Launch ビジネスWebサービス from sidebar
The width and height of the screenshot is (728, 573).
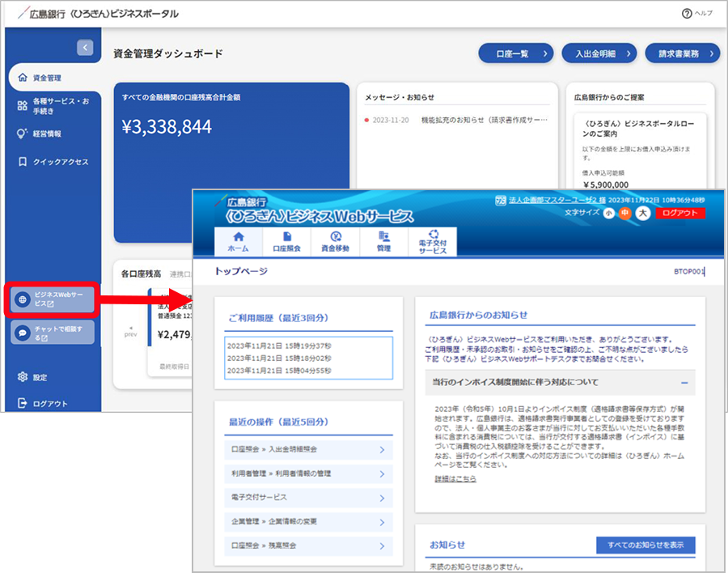53,299
